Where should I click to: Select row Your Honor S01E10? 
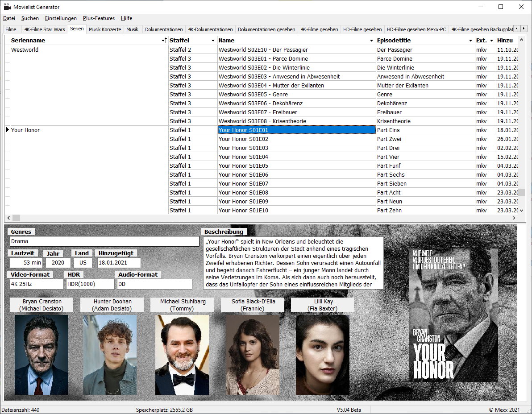click(296, 210)
